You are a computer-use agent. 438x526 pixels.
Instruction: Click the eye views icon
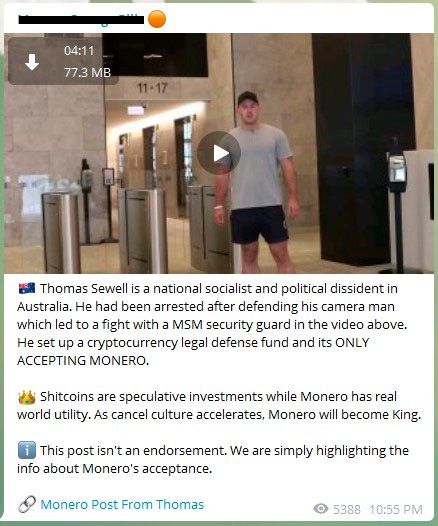click(x=321, y=509)
